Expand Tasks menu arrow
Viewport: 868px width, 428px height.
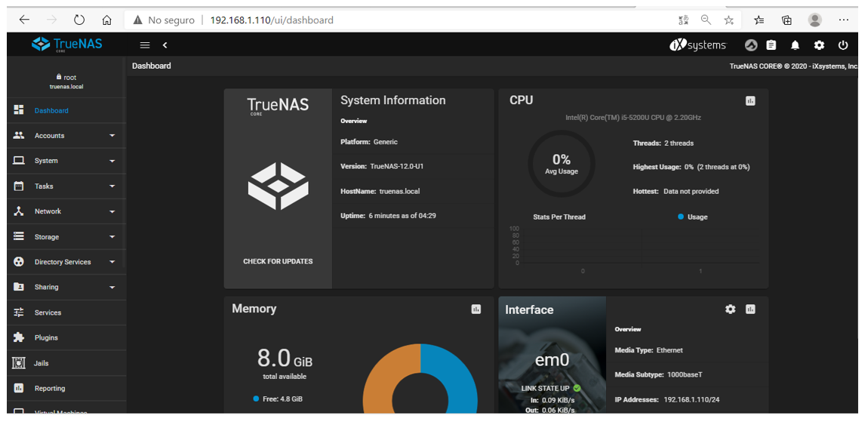click(x=112, y=186)
